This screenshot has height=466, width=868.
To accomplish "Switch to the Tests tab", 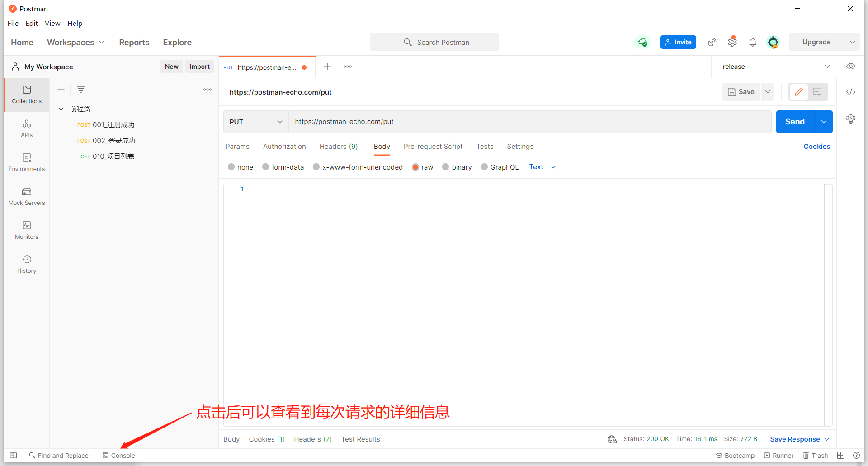I will 485,147.
